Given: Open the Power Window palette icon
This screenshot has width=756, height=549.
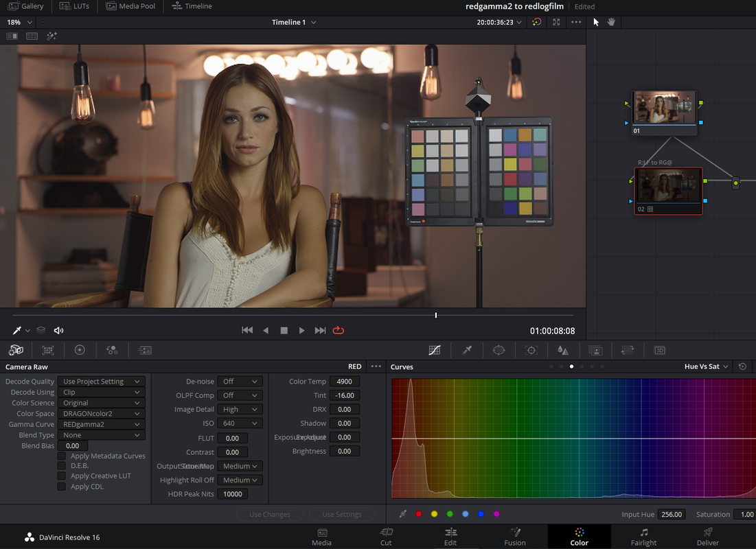Looking at the screenshot, I should point(499,351).
